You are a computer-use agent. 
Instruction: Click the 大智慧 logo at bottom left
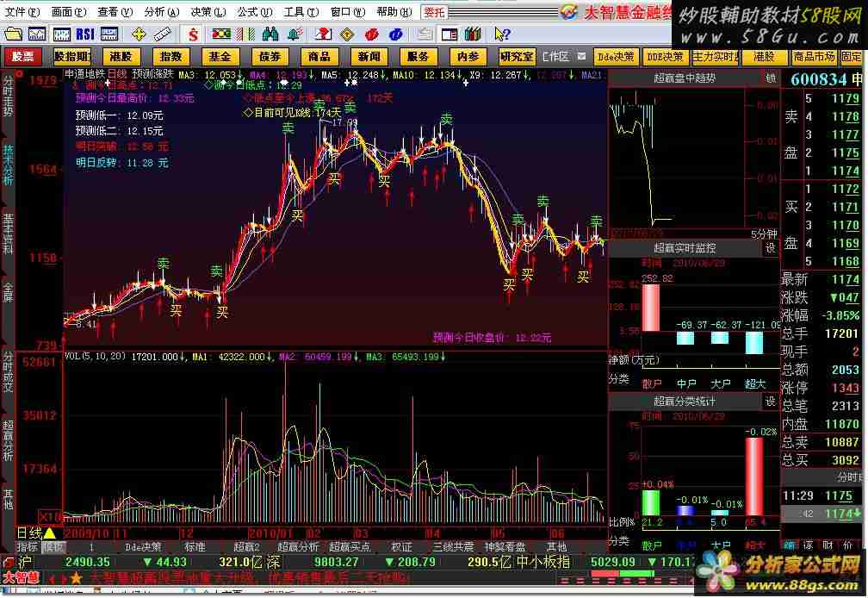pyautogui.click(x=21, y=578)
